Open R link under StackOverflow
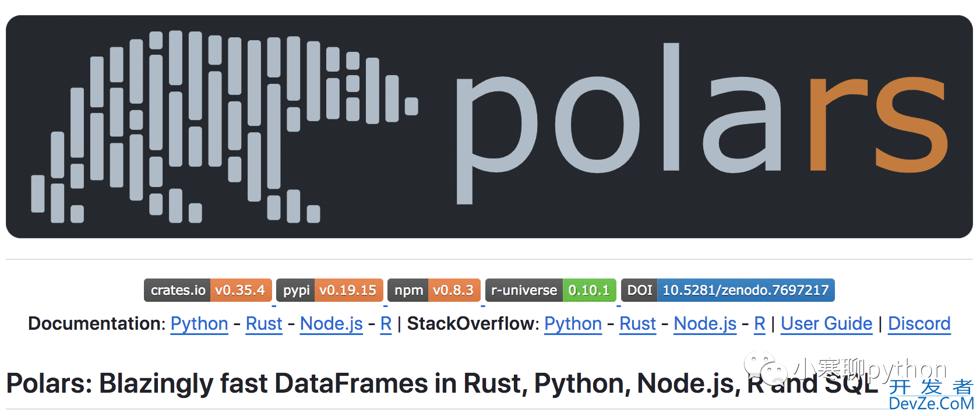The height and width of the screenshot is (416, 980). 760,324
